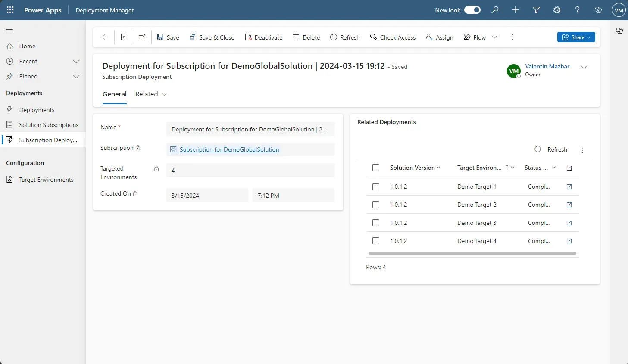628x364 pixels.
Task: Expand the Pinned section chevron
Action: 76,76
